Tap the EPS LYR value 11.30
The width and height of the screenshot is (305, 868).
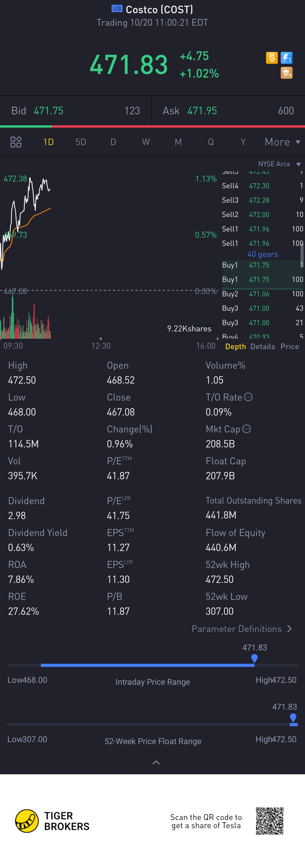coord(118,579)
